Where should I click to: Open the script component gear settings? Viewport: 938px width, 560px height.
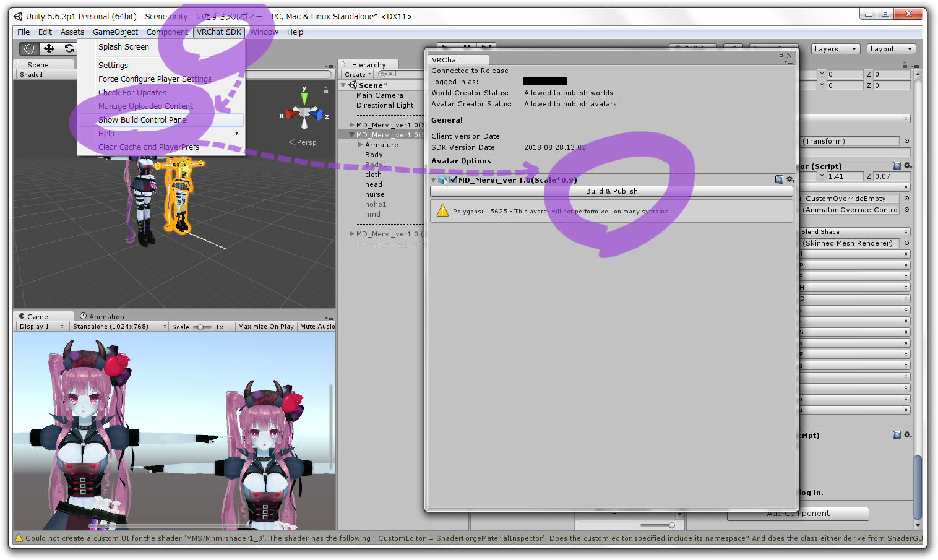[x=908, y=166]
